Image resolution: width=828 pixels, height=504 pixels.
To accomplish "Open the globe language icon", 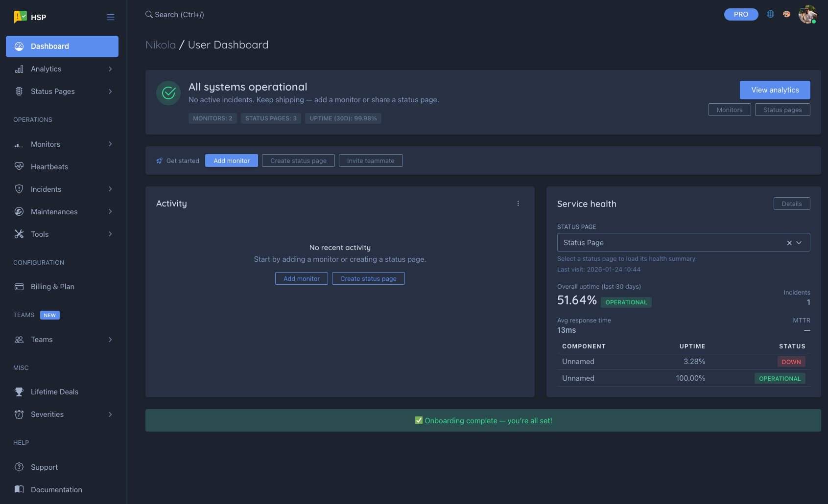I will [x=770, y=14].
